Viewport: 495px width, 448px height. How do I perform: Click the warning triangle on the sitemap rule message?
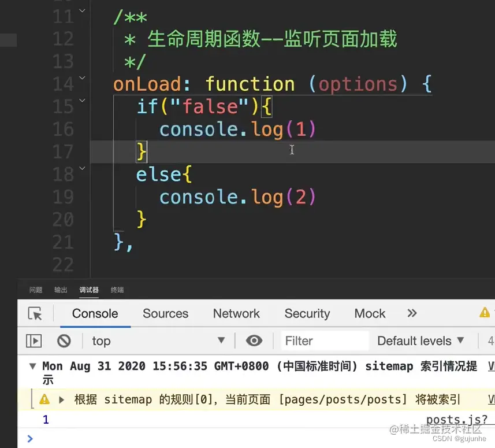[x=46, y=399]
